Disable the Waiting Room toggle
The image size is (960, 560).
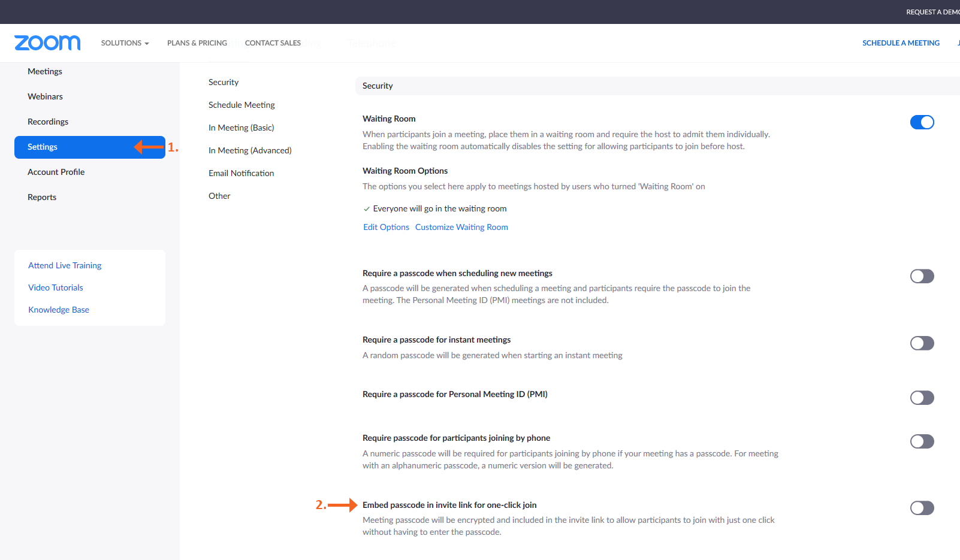pos(922,122)
